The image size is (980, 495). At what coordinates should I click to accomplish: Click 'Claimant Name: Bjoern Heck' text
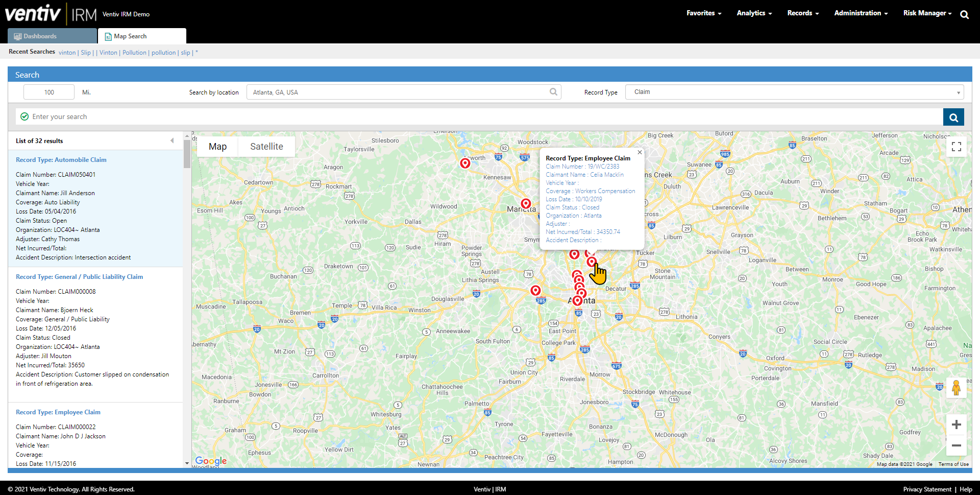click(x=55, y=310)
